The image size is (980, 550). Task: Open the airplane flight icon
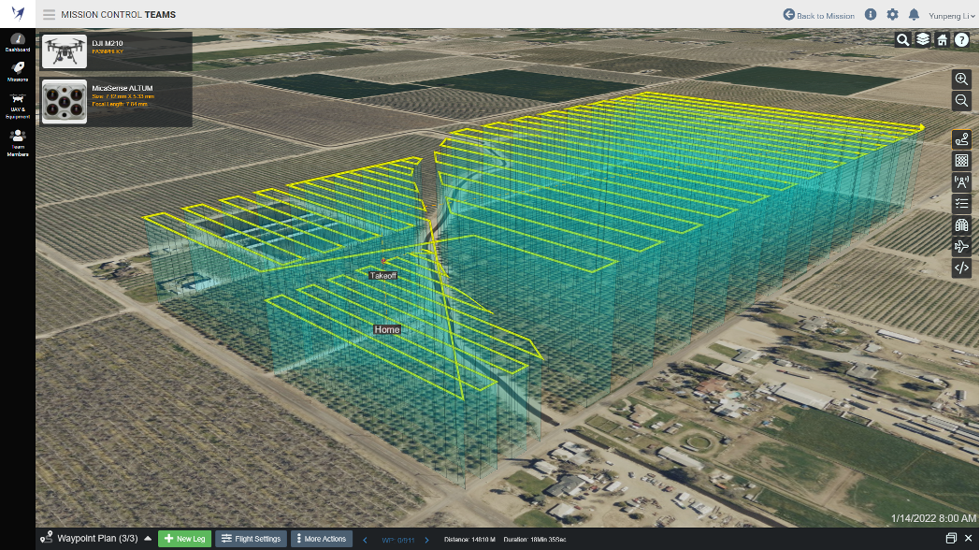961,246
